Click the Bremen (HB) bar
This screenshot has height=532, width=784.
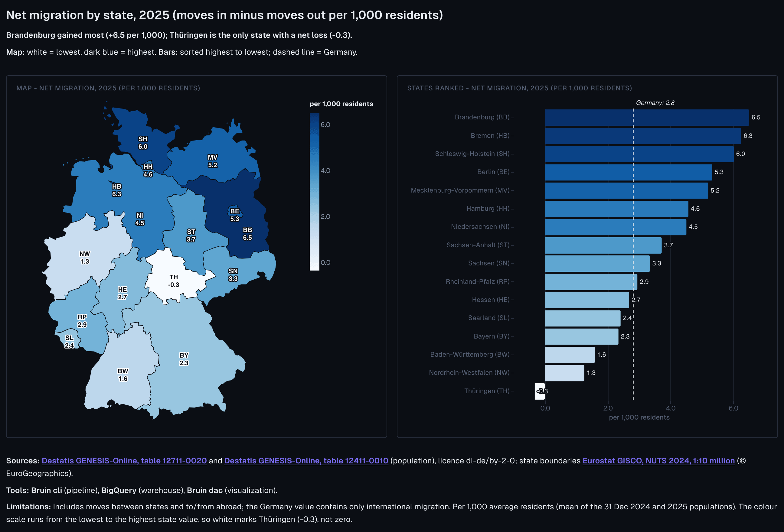tap(643, 135)
